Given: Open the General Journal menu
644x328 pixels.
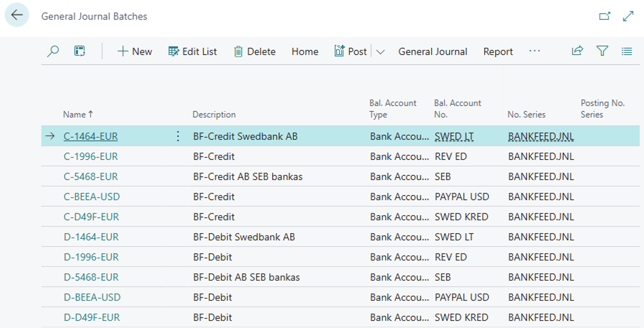Looking at the screenshot, I should 433,52.
